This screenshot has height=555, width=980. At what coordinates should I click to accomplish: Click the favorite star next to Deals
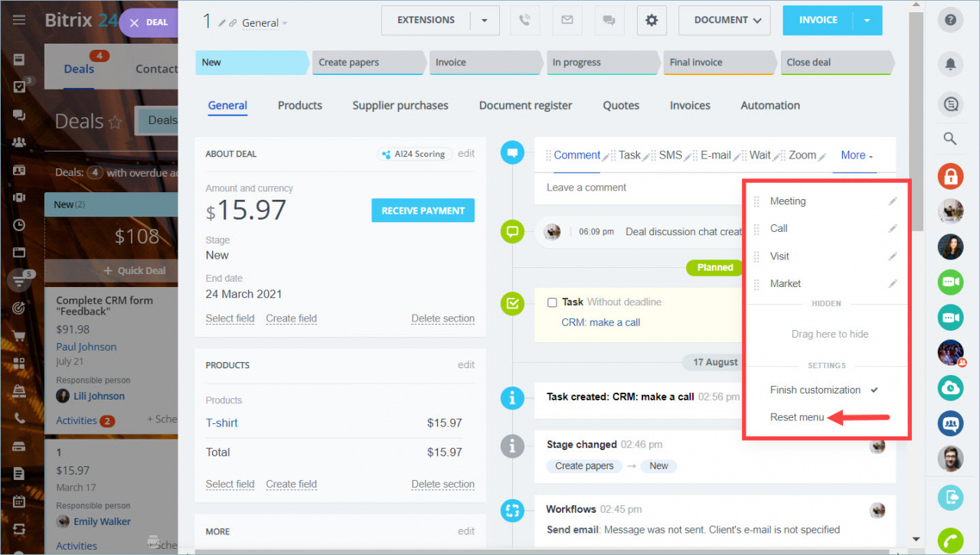click(116, 122)
